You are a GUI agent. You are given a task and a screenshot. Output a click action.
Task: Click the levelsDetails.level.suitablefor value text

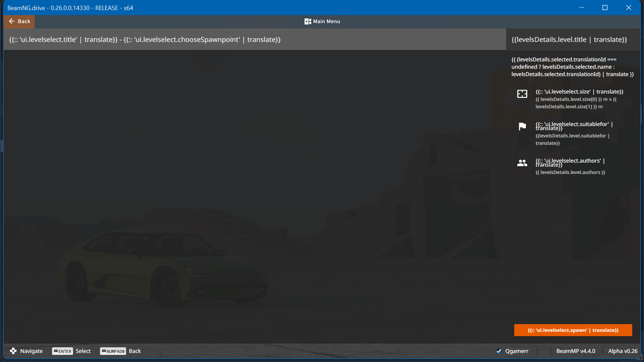pos(572,139)
